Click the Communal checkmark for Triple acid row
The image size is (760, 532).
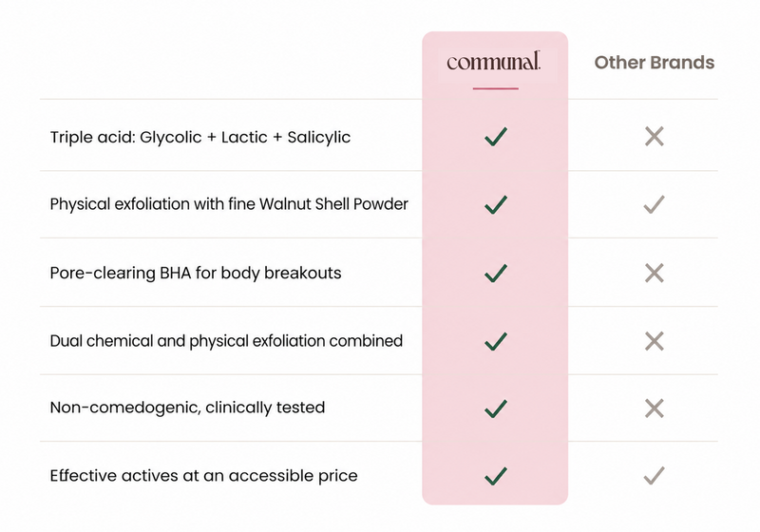[x=496, y=136]
